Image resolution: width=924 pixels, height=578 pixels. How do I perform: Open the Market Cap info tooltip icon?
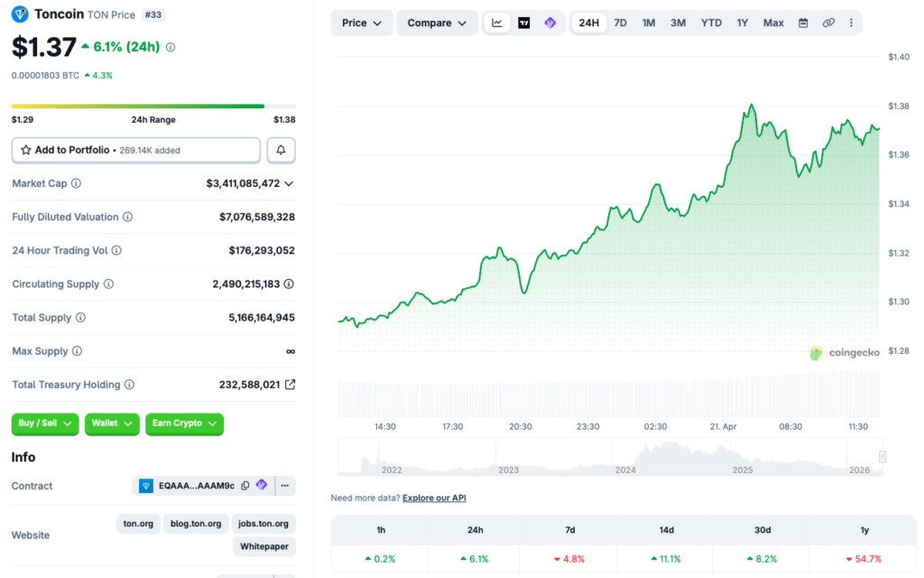[x=74, y=183]
